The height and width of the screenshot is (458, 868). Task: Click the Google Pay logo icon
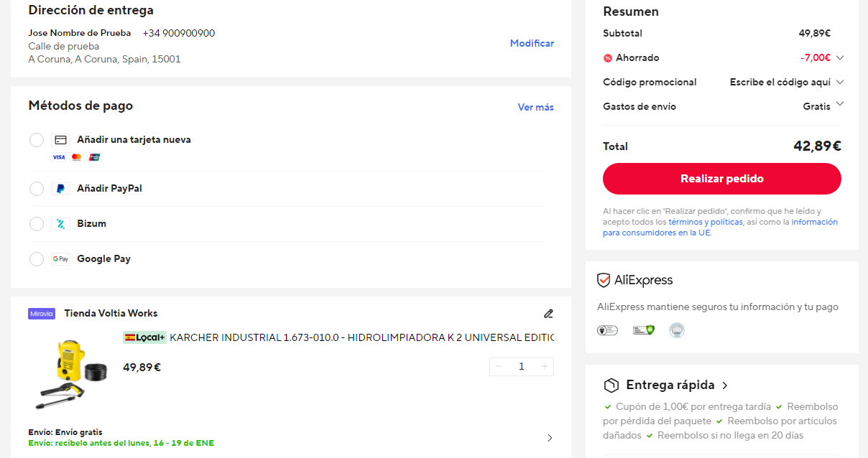point(61,259)
